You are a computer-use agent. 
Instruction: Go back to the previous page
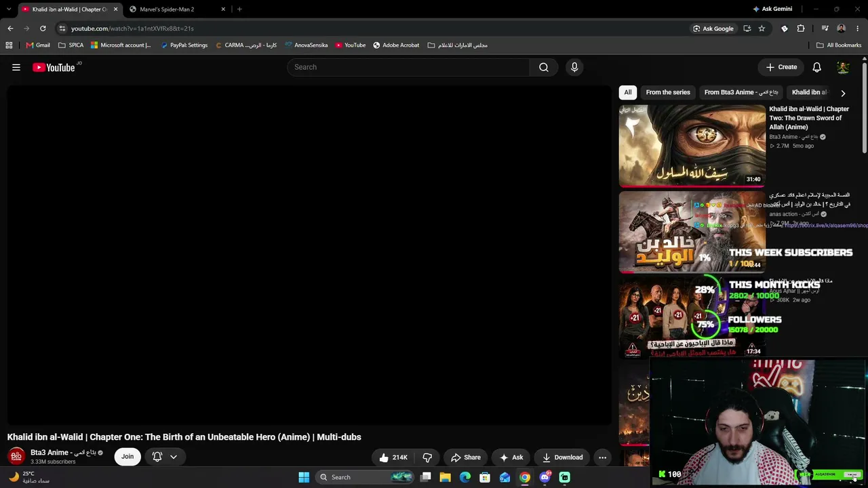click(x=10, y=28)
